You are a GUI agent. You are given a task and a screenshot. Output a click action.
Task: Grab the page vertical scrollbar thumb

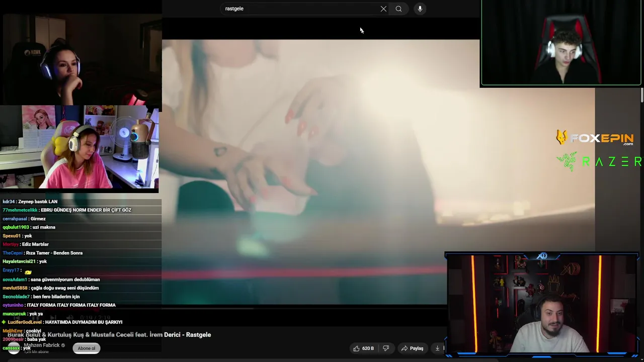pyautogui.click(x=641, y=96)
